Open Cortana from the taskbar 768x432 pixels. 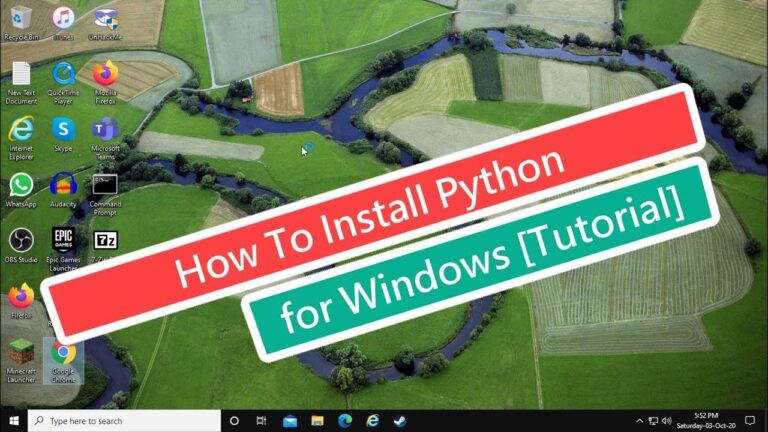[x=234, y=421]
